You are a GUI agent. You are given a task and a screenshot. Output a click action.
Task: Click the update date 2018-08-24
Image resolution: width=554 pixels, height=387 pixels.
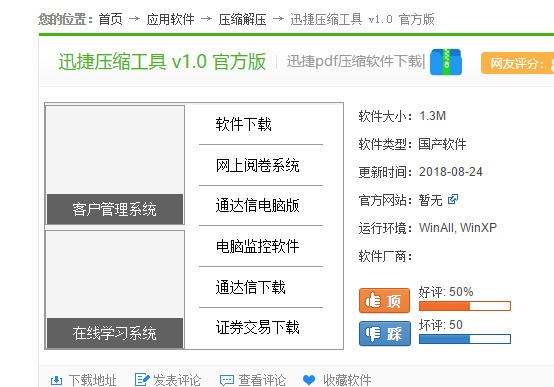tap(450, 172)
